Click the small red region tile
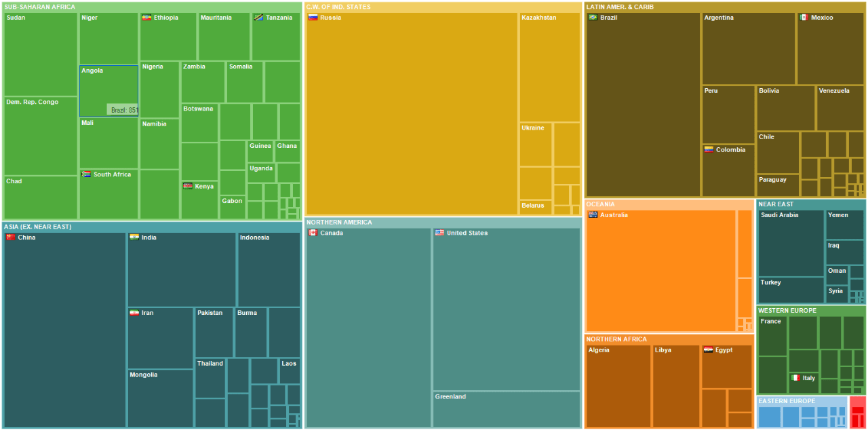Viewport: 868px width, 433px height. 858,412
